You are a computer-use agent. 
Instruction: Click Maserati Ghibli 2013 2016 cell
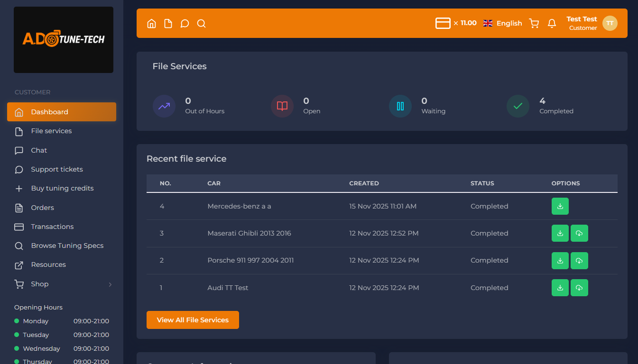249,233
